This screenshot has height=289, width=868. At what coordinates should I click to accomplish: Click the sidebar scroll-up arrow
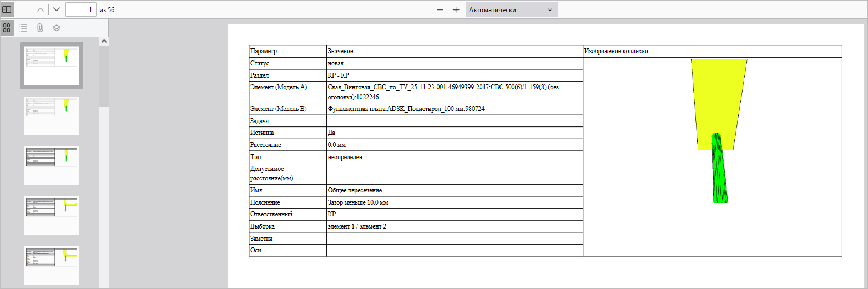(x=104, y=41)
